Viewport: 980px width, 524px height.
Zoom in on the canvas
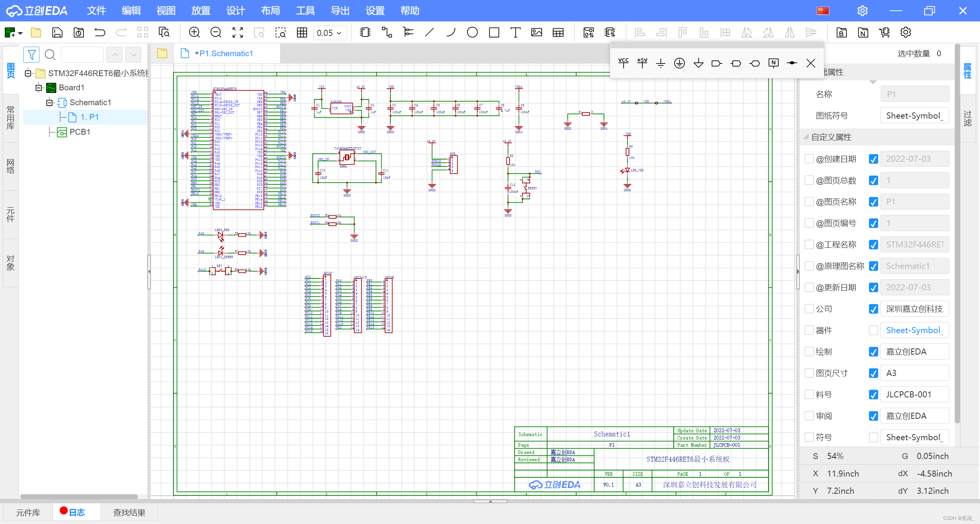(x=194, y=33)
